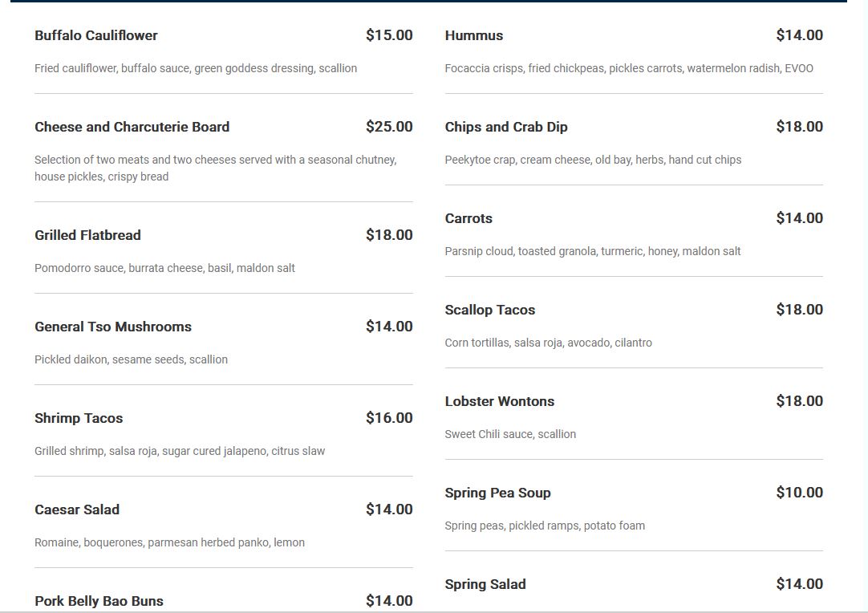
Task: Open the Pork Belly Bao Buns item
Action: point(99,601)
